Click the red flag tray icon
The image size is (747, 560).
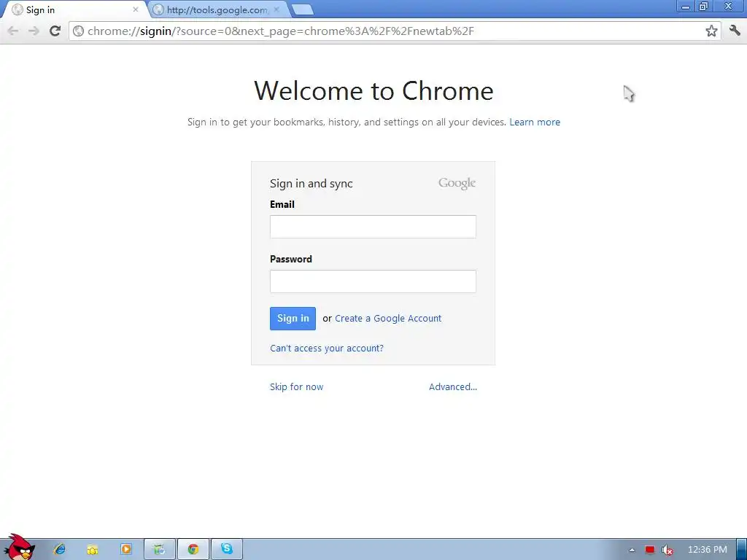coord(650,550)
